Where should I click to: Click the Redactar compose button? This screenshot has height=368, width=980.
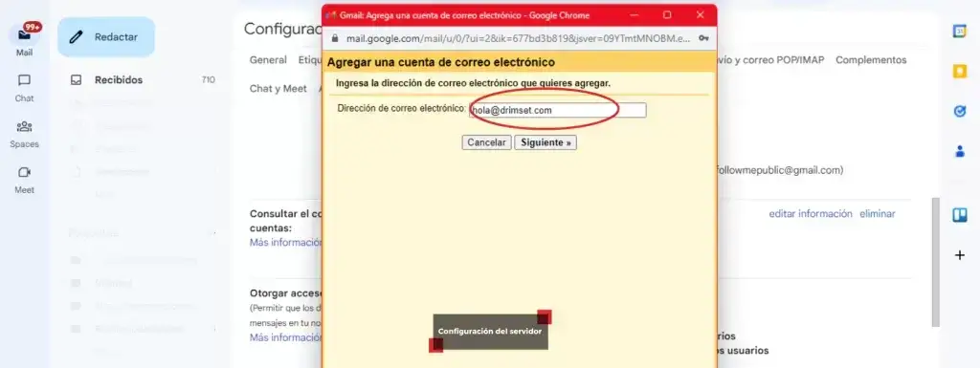click(x=106, y=36)
